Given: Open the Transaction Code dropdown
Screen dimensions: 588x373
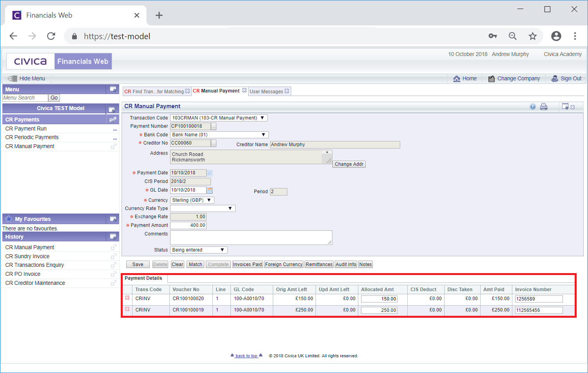Looking at the screenshot, I should coord(219,118).
